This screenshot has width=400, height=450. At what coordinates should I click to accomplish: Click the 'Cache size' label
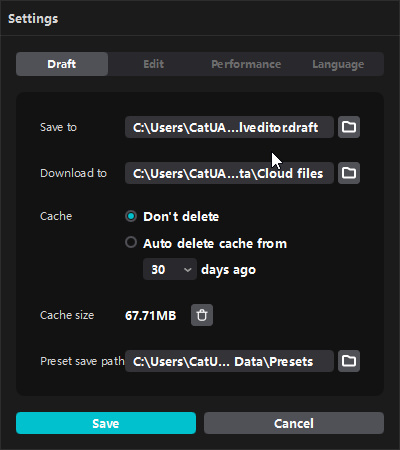tap(67, 315)
